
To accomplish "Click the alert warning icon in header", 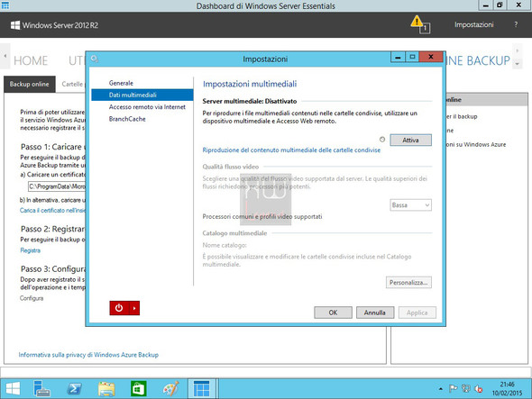I will click(420, 24).
